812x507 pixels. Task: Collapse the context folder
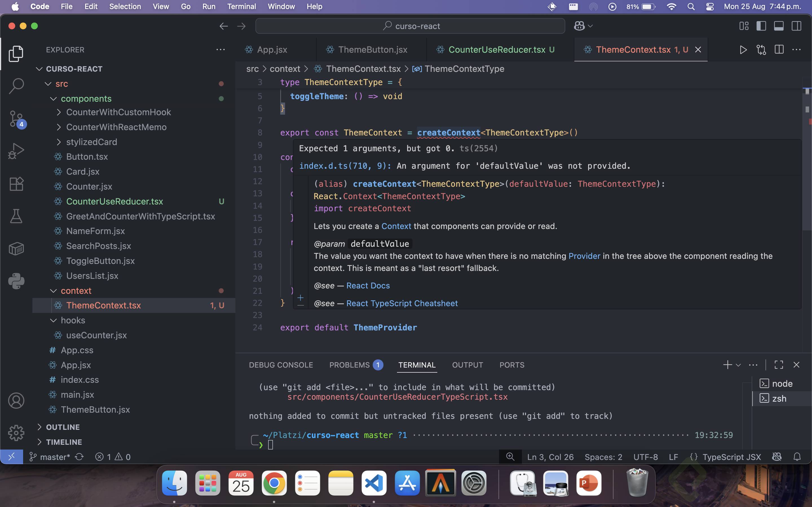tap(76, 291)
